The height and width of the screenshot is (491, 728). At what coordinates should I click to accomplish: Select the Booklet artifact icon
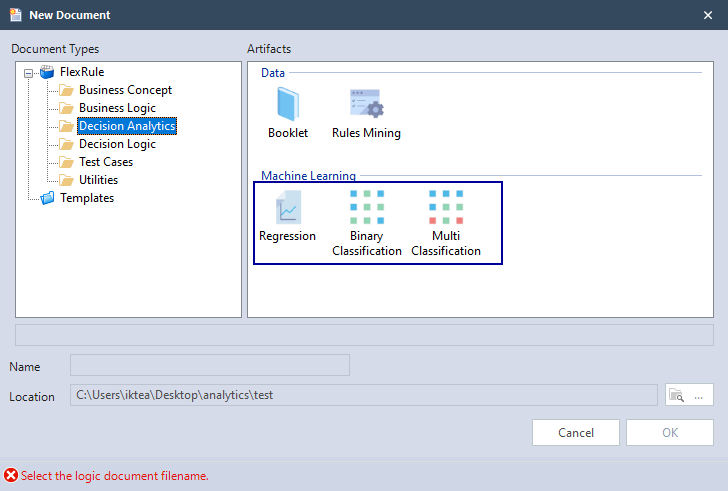tap(288, 104)
